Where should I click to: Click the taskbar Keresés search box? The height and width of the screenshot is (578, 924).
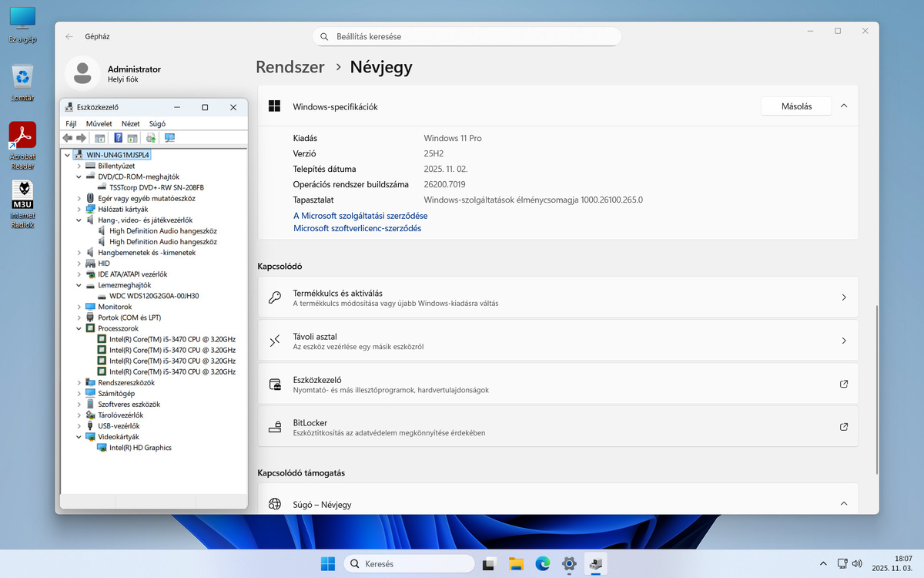pos(409,564)
